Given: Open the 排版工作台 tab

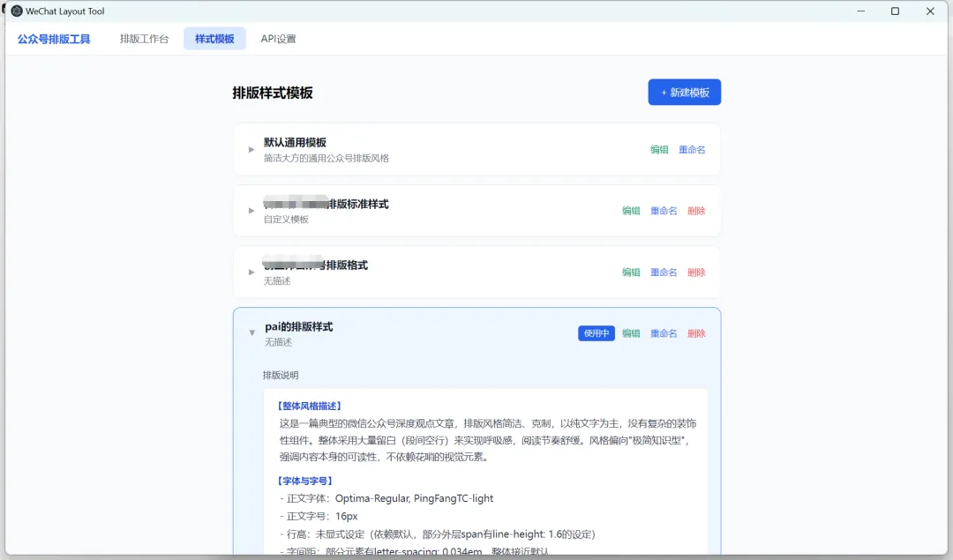Looking at the screenshot, I should (x=144, y=39).
